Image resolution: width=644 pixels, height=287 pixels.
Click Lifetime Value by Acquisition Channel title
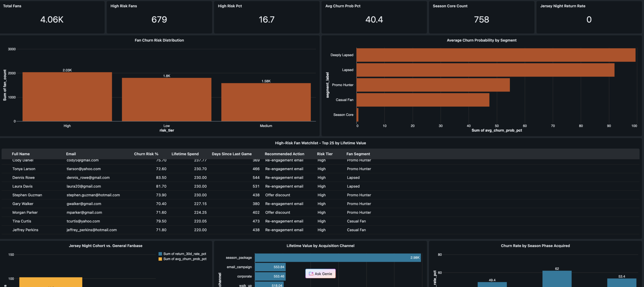coord(320,246)
